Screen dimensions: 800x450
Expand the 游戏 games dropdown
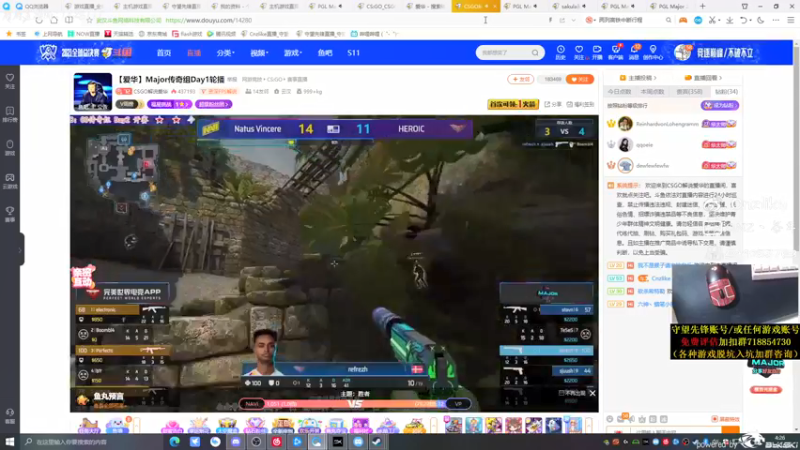coord(293,53)
